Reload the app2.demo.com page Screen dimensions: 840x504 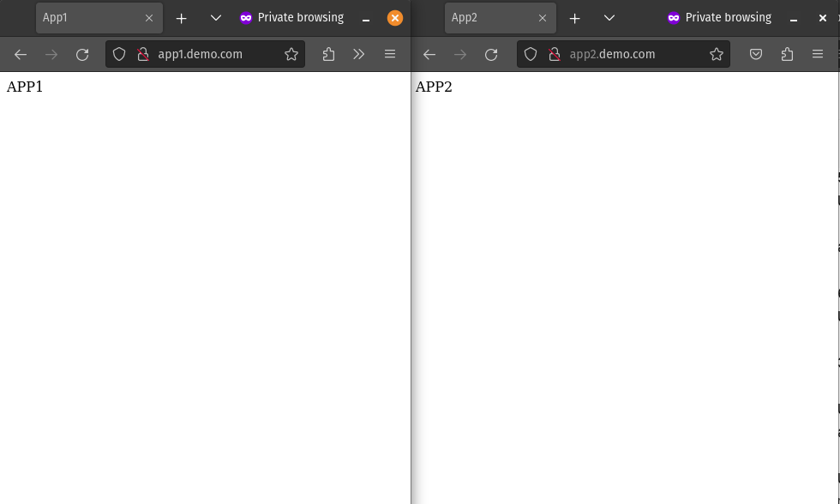[491, 54]
